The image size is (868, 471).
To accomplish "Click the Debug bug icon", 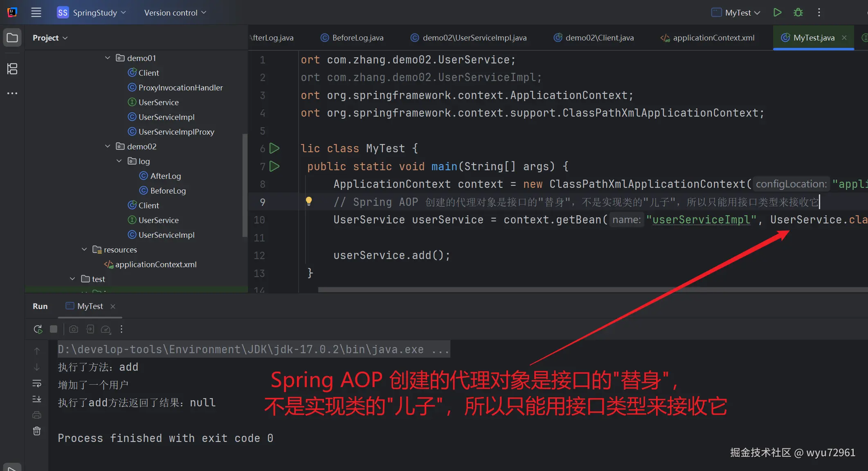I will pos(798,13).
